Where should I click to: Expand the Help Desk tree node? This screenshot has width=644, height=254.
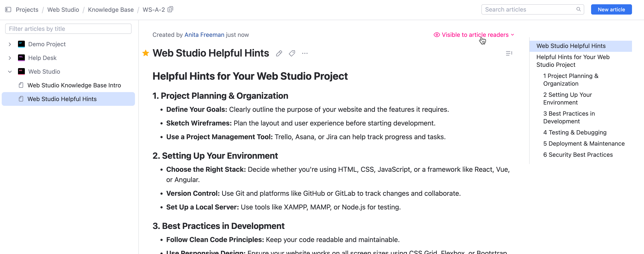(x=10, y=58)
